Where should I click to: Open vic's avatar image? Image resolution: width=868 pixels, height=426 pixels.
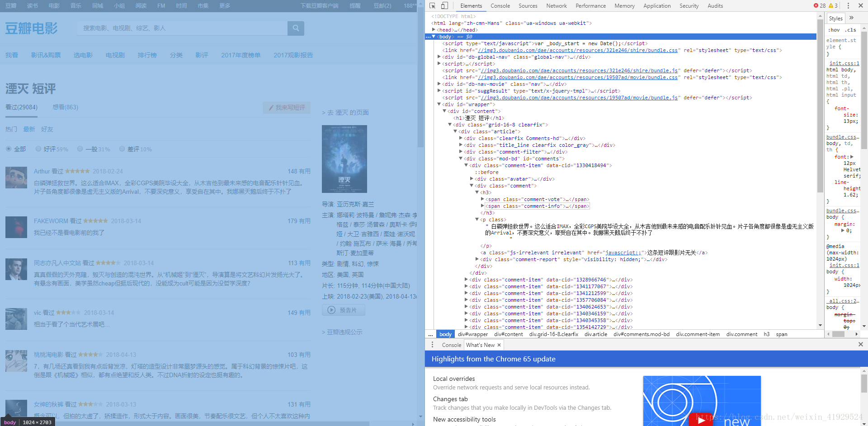click(16, 319)
